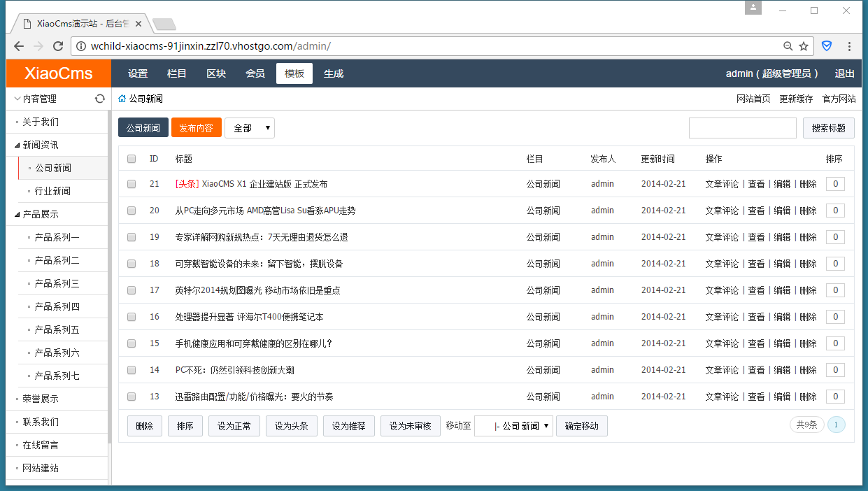Viewport: 868px width, 491px height.
Task: Check the box for article ID 17
Action: click(131, 290)
